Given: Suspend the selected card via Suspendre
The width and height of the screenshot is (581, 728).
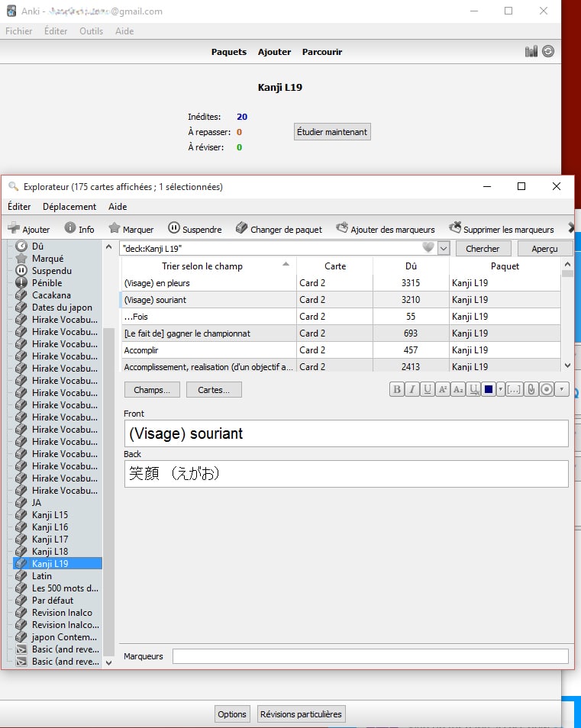Looking at the screenshot, I should pos(195,229).
